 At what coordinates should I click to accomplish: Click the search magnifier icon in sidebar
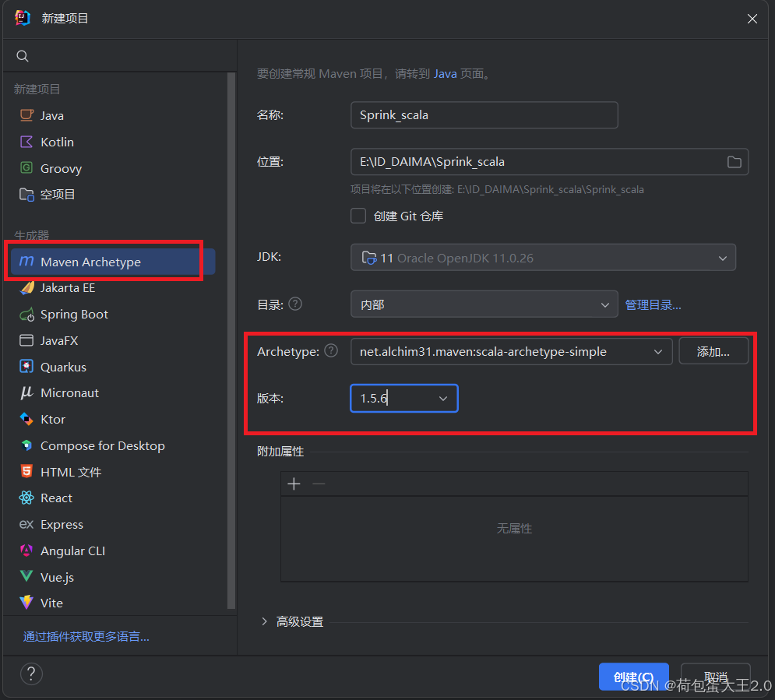[23, 56]
